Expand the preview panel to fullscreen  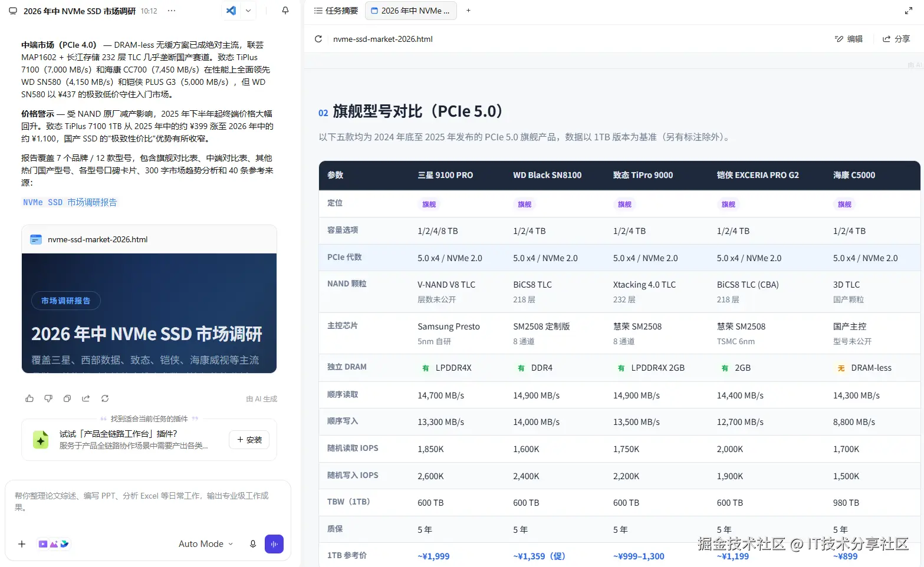(x=909, y=11)
